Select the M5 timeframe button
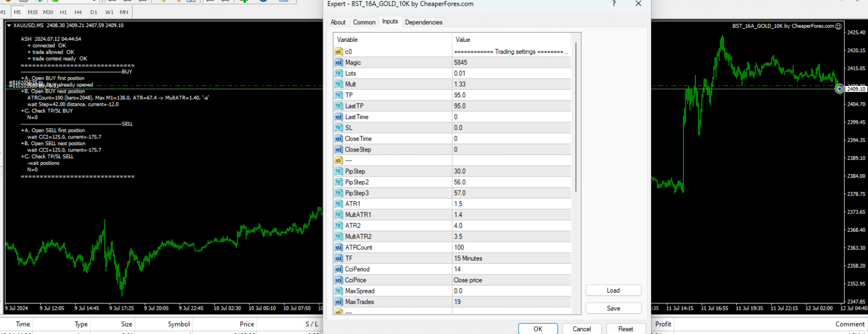868x334 pixels. (x=18, y=12)
